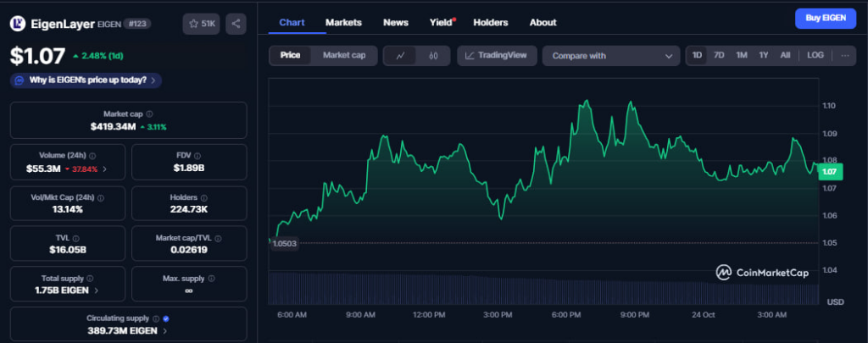Click the 24 Oct date axis label
The width and height of the screenshot is (868, 343).
[703, 315]
